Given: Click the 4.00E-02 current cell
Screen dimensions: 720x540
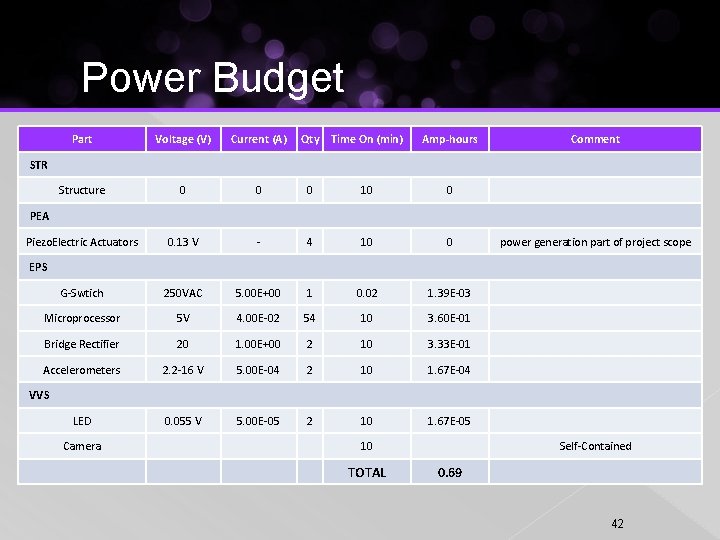Looking at the screenshot, I should click(x=259, y=318).
